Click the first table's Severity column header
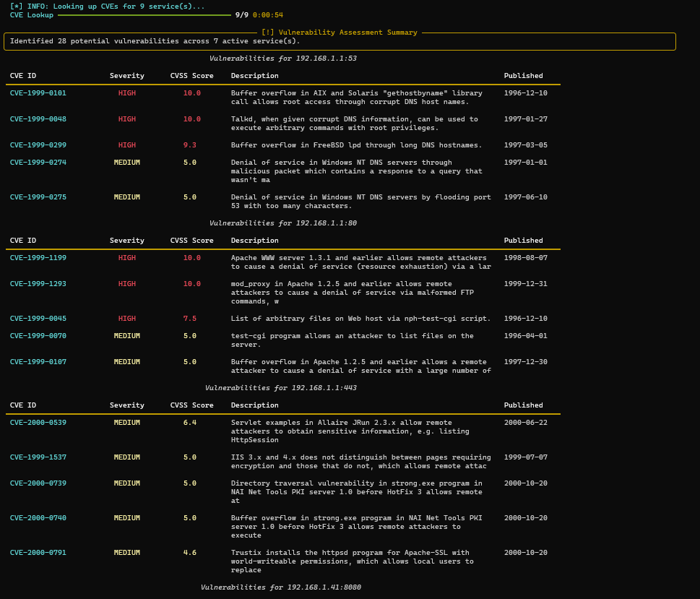The image size is (700, 599). (127, 75)
